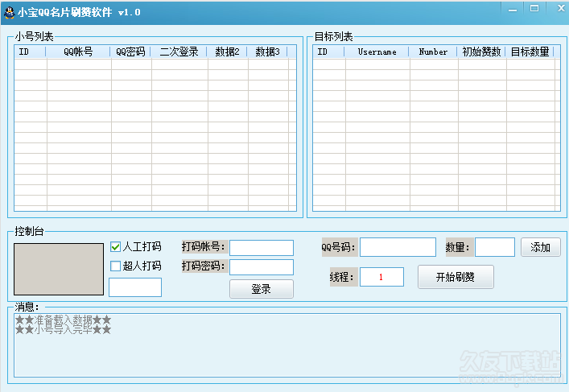
Task: Close the 小宝QQ名片刷赞软件 window
Action: tap(561, 9)
